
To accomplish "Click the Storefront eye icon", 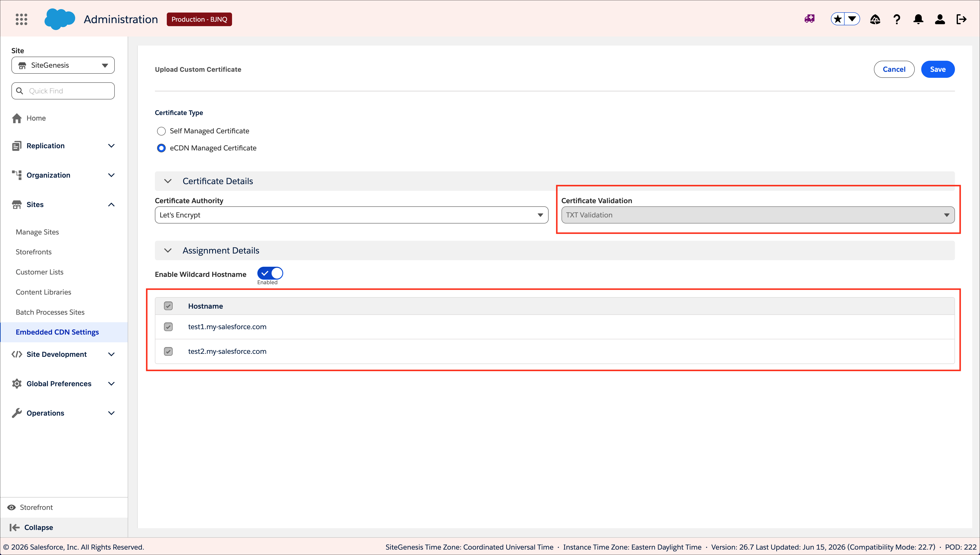I will (x=11, y=507).
